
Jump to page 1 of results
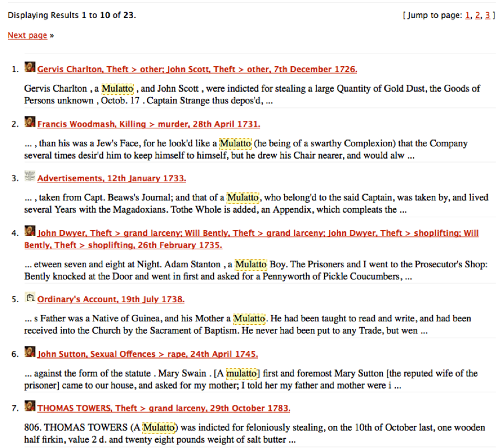tap(467, 15)
